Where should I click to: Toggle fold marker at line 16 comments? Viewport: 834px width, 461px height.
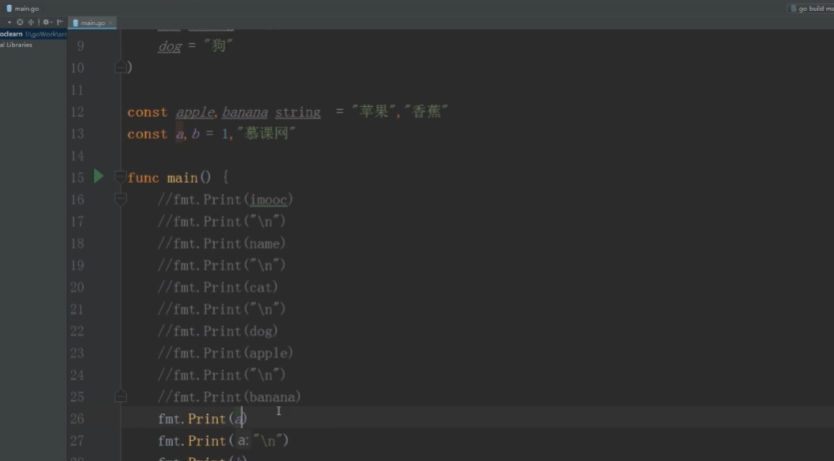(x=121, y=200)
